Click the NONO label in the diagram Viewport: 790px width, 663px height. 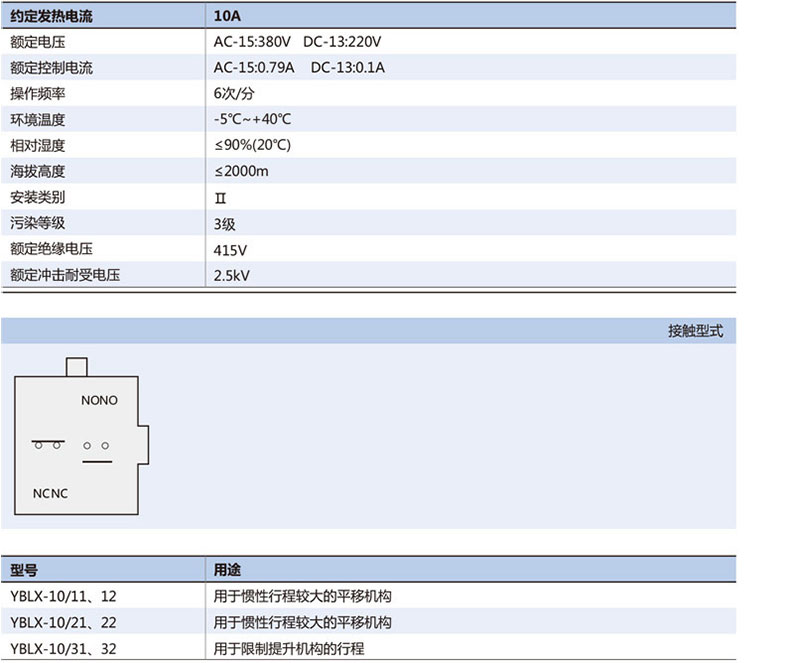tap(99, 400)
